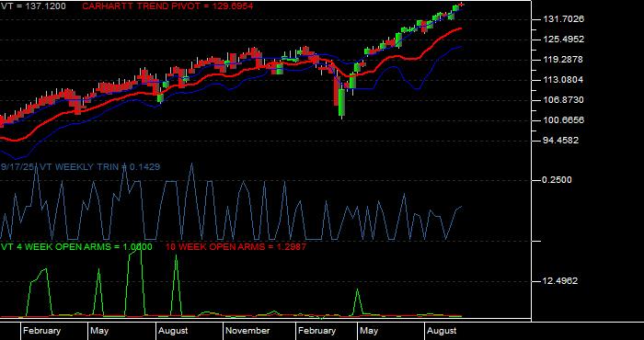This screenshot has width=644, height=340.
Task: Click the last August date marker
Action: point(442,331)
